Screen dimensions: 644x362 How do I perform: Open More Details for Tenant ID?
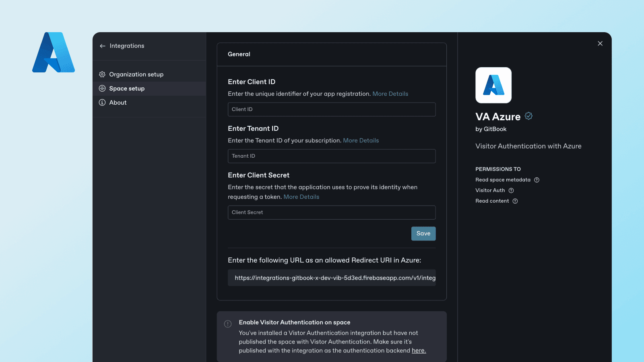coord(361,140)
